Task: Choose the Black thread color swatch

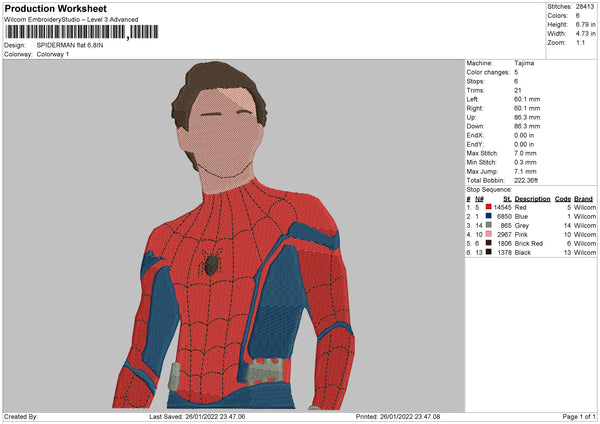Action: pos(488,252)
